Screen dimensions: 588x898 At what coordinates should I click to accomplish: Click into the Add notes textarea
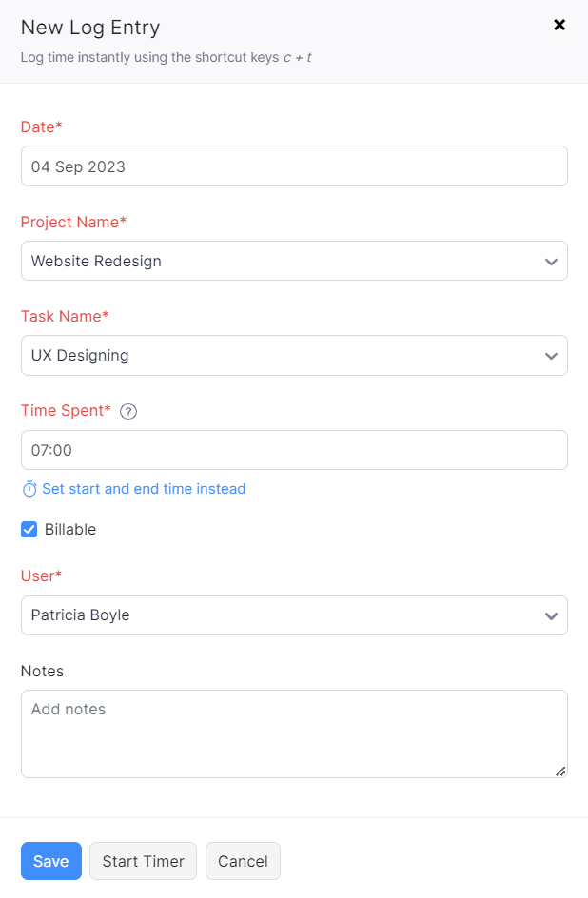coord(294,733)
